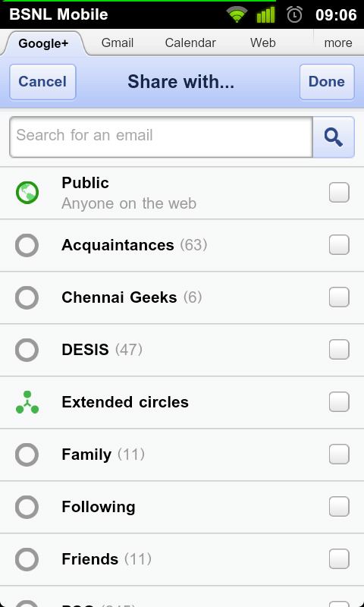
Task: Tap the magnifying glass search icon
Action: pos(334,137)
